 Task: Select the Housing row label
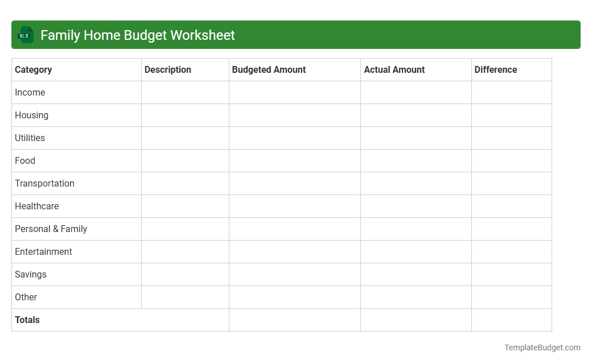tap(31, 115)
